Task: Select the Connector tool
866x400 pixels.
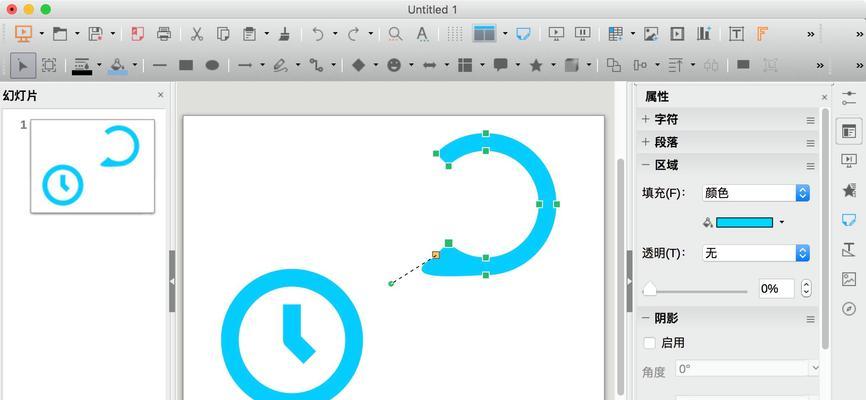Action: 316,66
